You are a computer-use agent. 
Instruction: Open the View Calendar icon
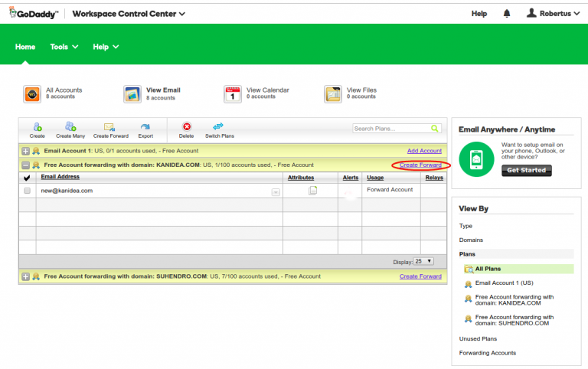[x=233, y=93]
